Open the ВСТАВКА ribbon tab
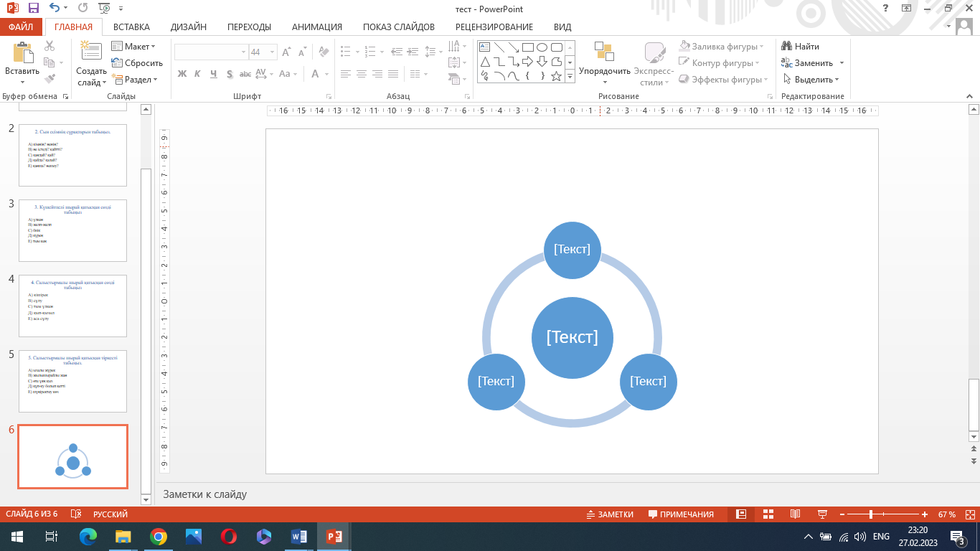 [x=131, y=27]
